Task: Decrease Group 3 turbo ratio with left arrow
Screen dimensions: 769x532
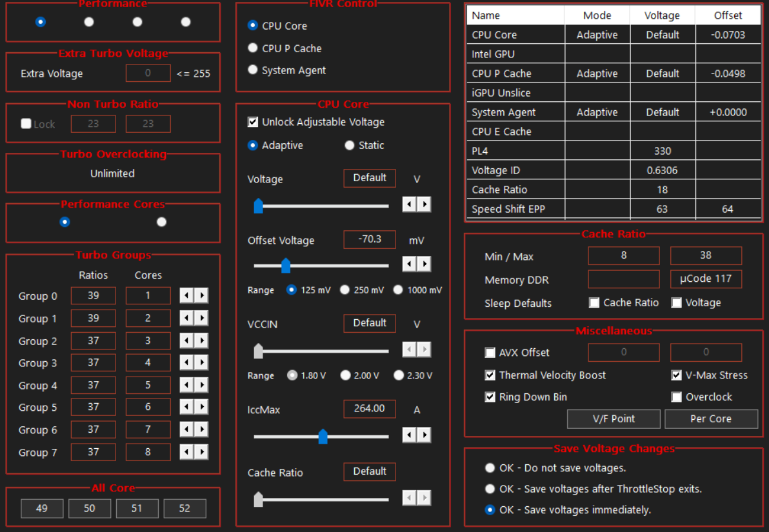Action: click(x=186, y=363)
